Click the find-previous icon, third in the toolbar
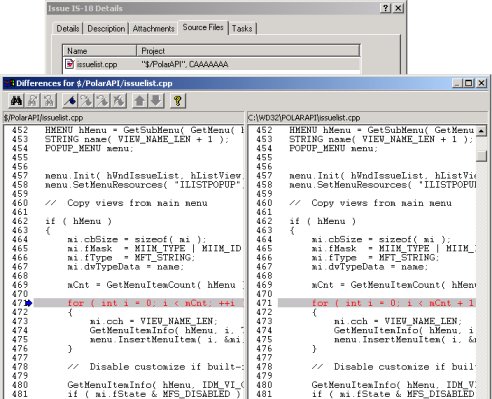492x399 pixels. [x=49, y=101]
